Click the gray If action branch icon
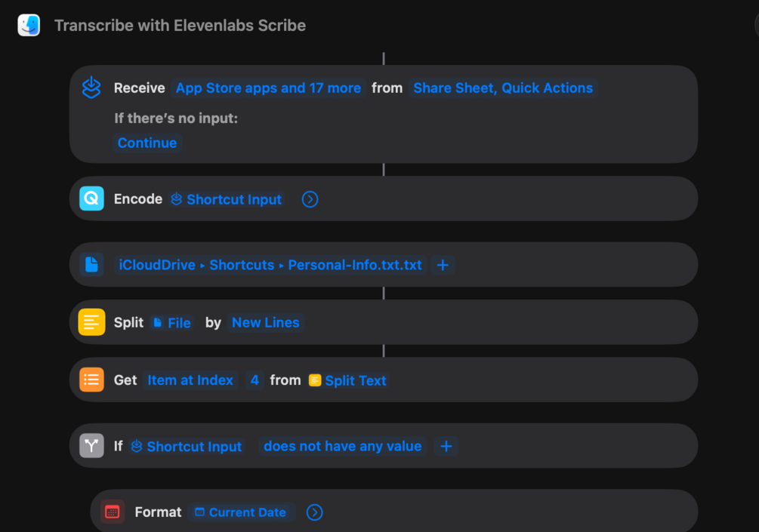This screenshot has width=759, height=532. (91, 446)
